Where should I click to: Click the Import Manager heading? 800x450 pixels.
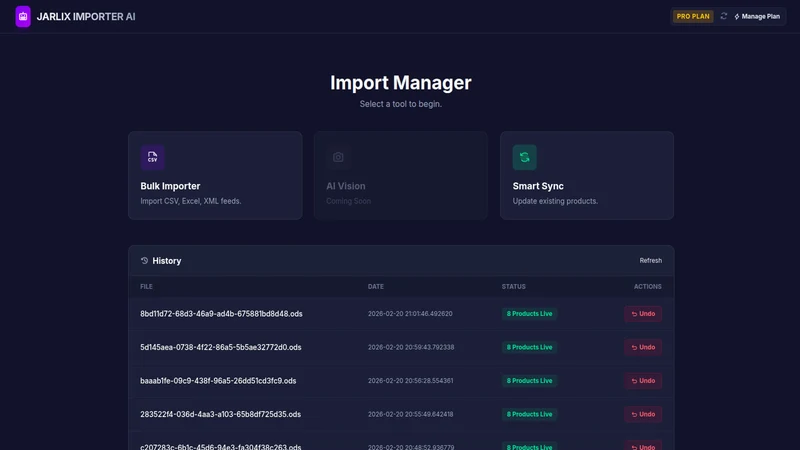click(401, 83)
